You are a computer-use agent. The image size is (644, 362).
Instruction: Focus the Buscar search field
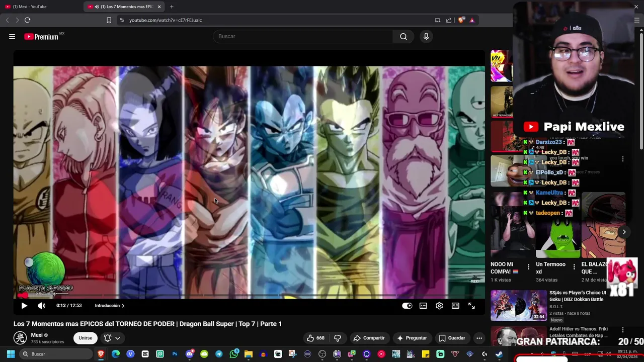(x=303, y=36)
